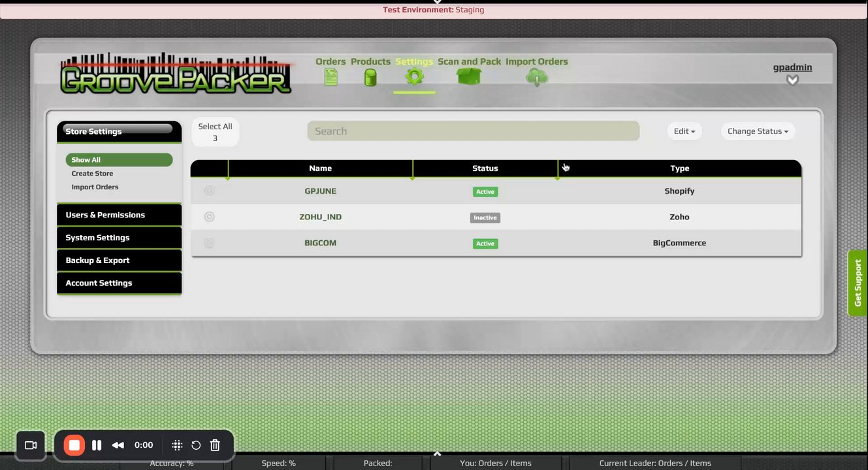Open the Change Status dropdown
868x470 pixels.
[x=758, y=131]
